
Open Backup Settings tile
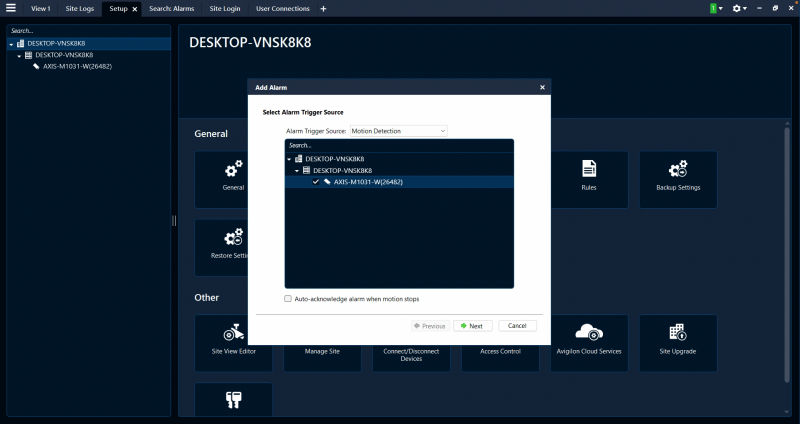pyautogui.click(x=678, y=179)
